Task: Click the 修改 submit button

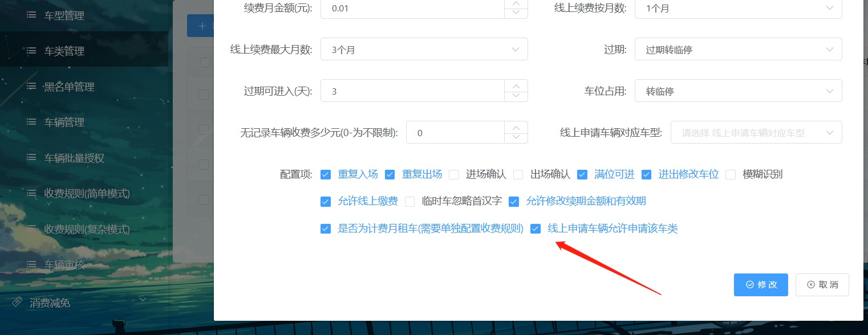Action: (761, 285)
